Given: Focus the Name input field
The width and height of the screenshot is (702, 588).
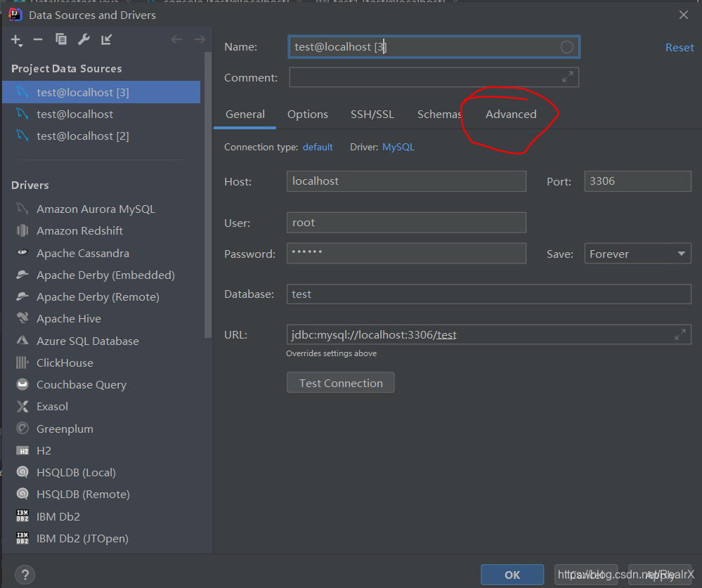Looking at the screenshot, I should [x=434, y=47].
